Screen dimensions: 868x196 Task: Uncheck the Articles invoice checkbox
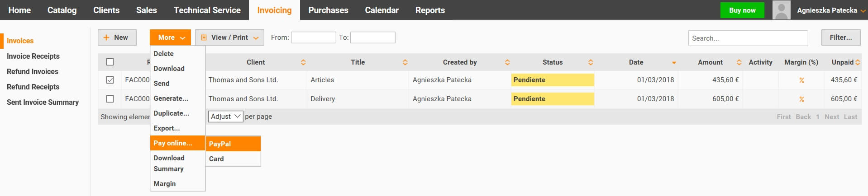click(110, 79)
